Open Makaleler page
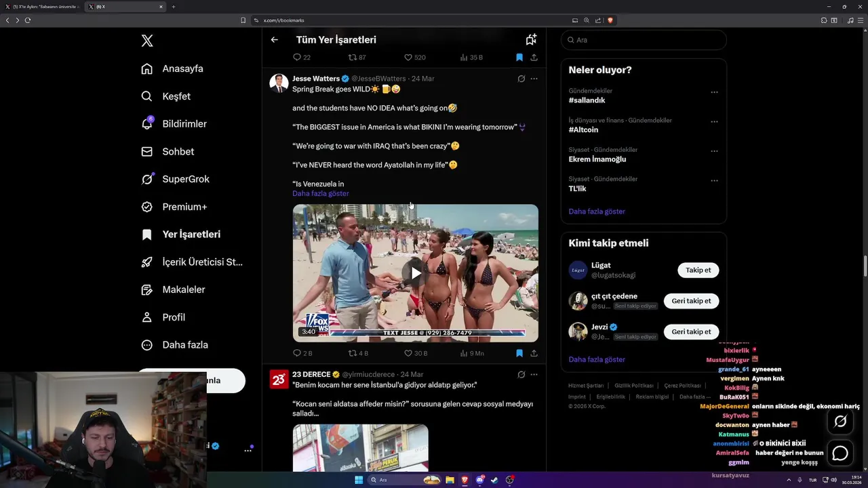The width and height of the screenshot is (868, 488). (173, 289)
